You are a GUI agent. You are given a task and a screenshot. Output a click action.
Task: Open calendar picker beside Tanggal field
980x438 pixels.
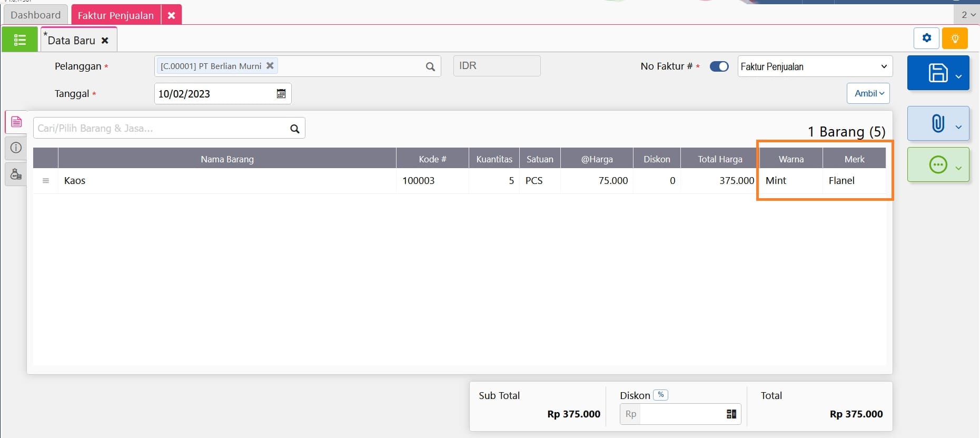(x=281, y=94)
